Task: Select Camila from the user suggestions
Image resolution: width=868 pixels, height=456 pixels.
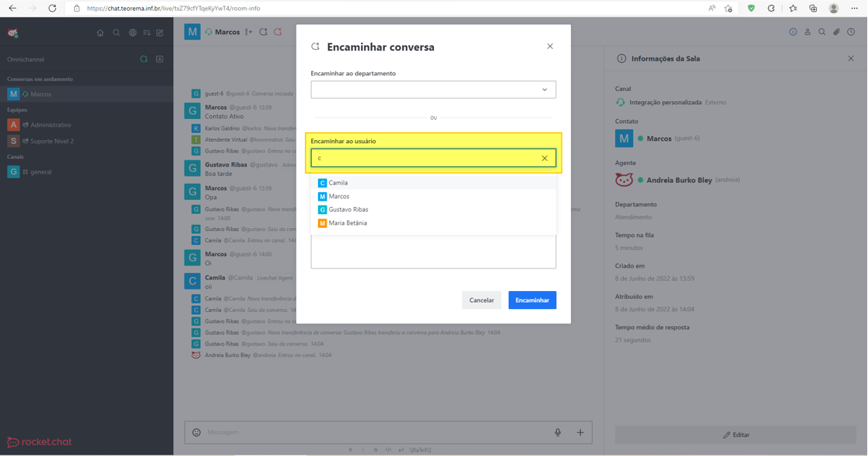Action: tap(433, 183)
